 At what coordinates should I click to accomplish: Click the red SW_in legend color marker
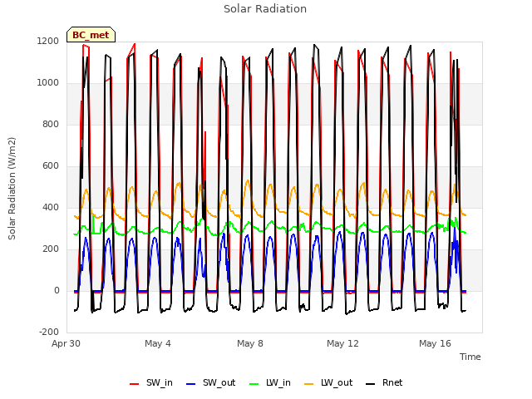tap(135, 384)
